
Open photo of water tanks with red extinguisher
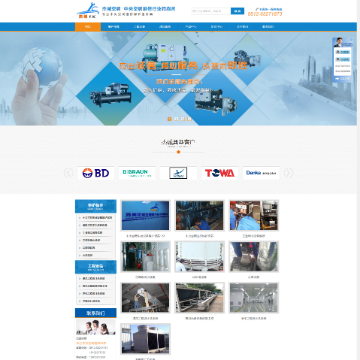[x=145, y=257]
